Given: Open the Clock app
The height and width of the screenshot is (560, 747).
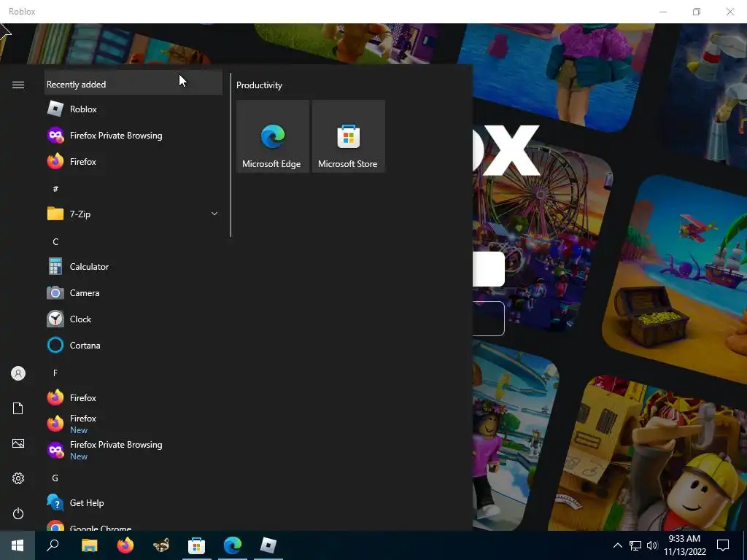Looking at the screenshot, I should point(133,319).
